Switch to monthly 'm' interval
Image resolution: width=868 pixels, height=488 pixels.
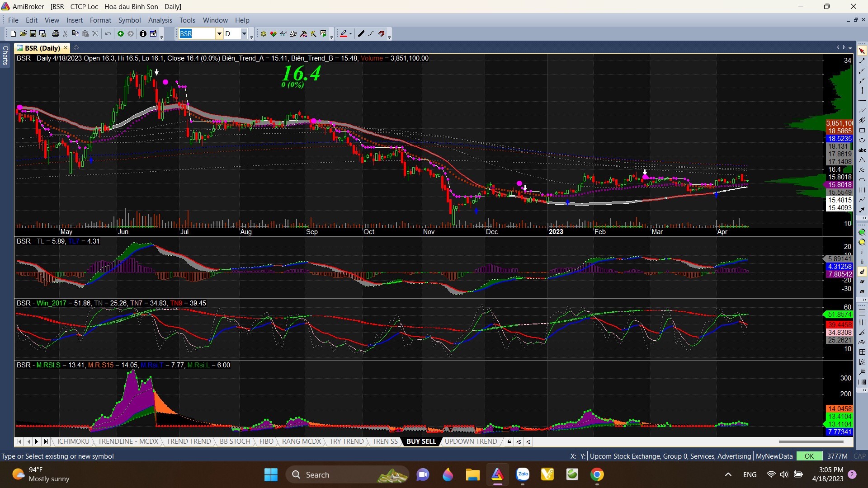pyautogui.click(x=862, y=292)
